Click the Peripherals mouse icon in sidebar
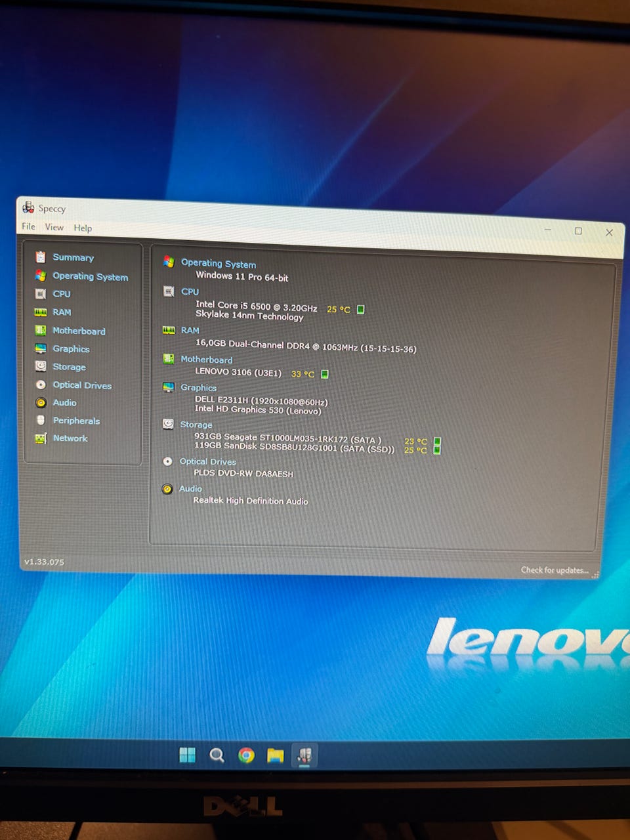630x840 pixels. (41, 420)
